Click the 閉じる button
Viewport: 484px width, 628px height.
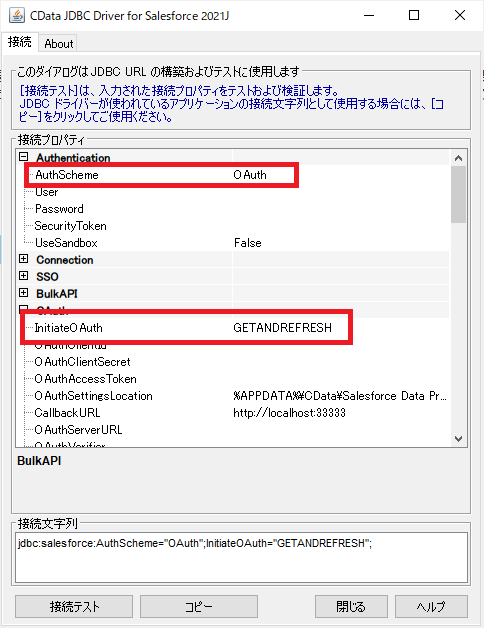351,606
